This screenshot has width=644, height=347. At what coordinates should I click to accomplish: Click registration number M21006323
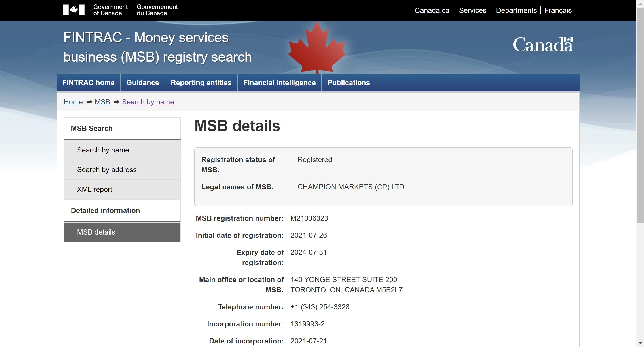309,218
